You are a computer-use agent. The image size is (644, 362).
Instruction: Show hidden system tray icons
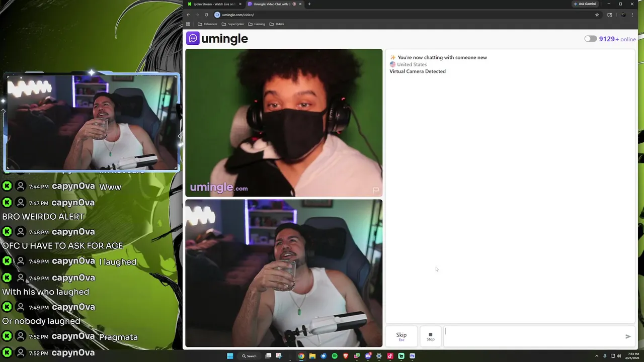tap(597, 356)
